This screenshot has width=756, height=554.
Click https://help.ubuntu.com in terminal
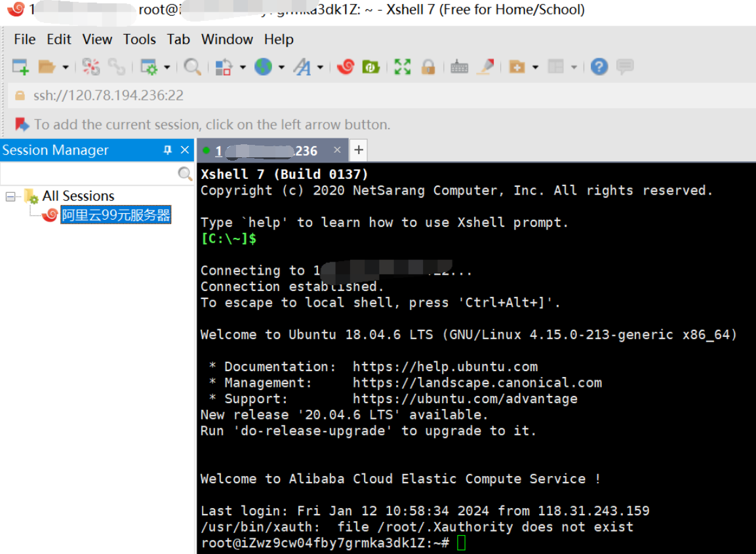click(x=445, y=366)
